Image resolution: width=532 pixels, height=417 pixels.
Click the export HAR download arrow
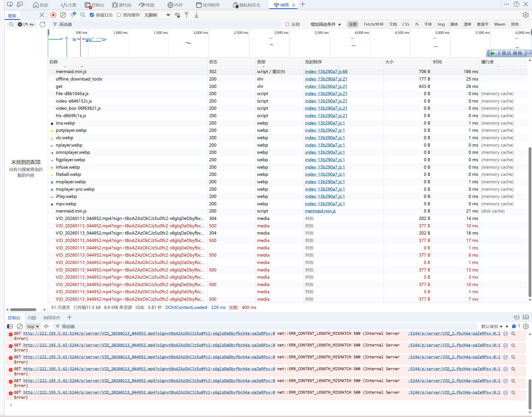(196, 15)
